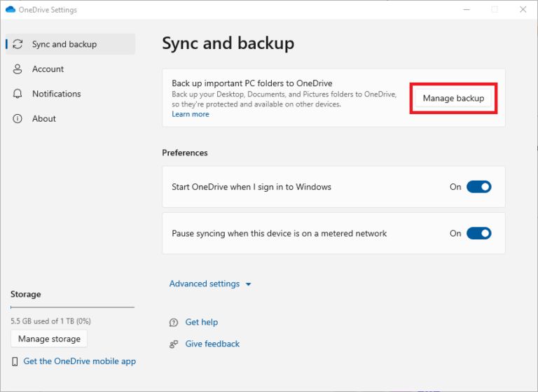538x392 pixels.
Task: Open the Account settings page
Action: click(71, 69)
